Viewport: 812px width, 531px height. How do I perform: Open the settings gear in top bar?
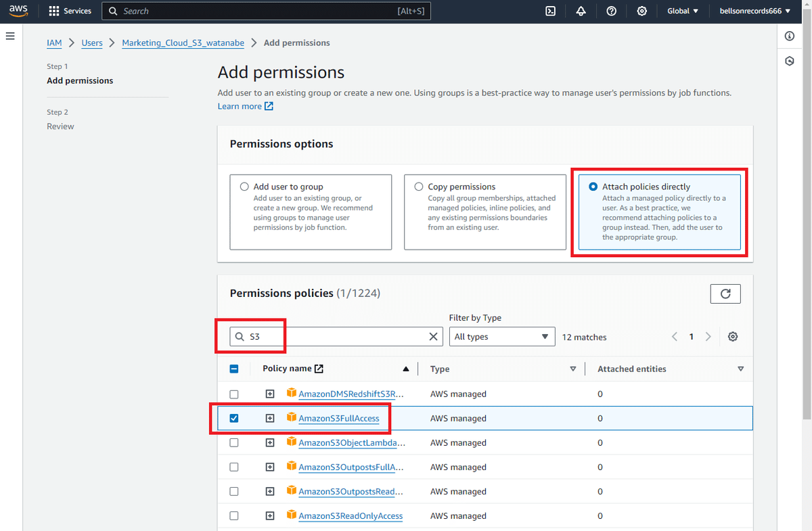642,11
